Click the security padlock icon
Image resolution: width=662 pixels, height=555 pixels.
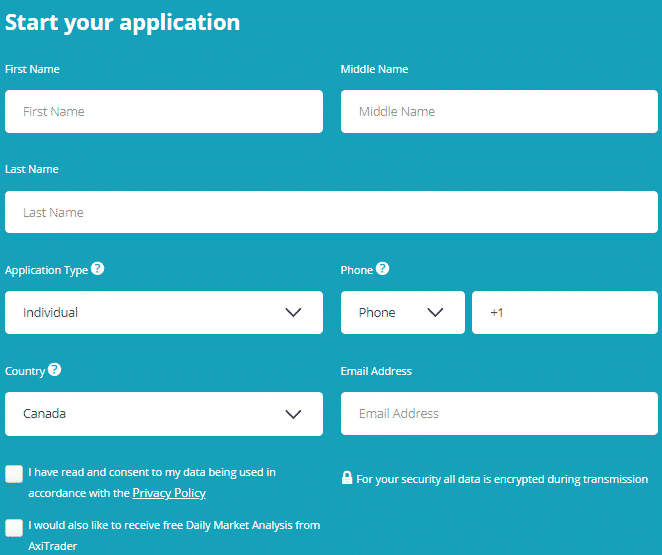(x=347, y=478)
